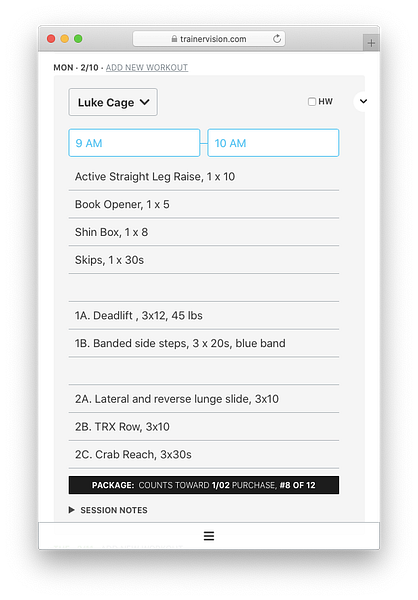The image size is (418, 600).
Task: Open the Luke Cage client dropdown
Action: [113, 102]
